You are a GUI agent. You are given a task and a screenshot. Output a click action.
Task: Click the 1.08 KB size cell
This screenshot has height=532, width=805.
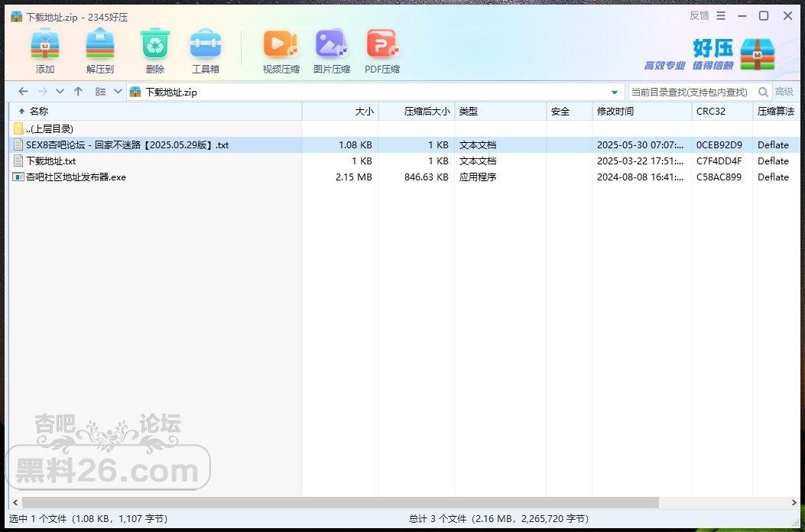point(355,145)
